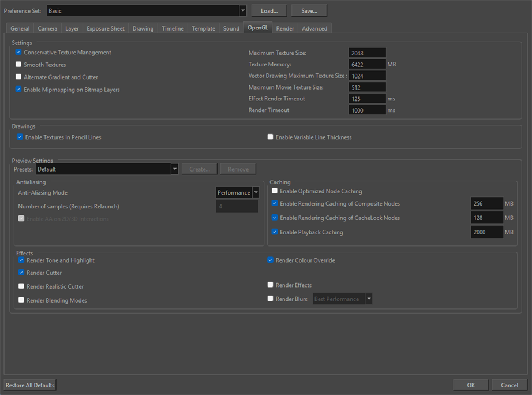The image size is (532, 395).
Task: Click the OK button
Action: 471,385
